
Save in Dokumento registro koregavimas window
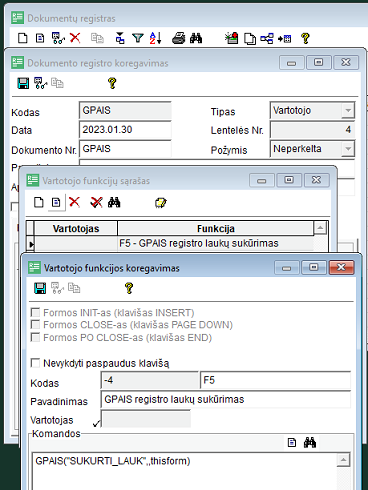[x=23, y=83]
